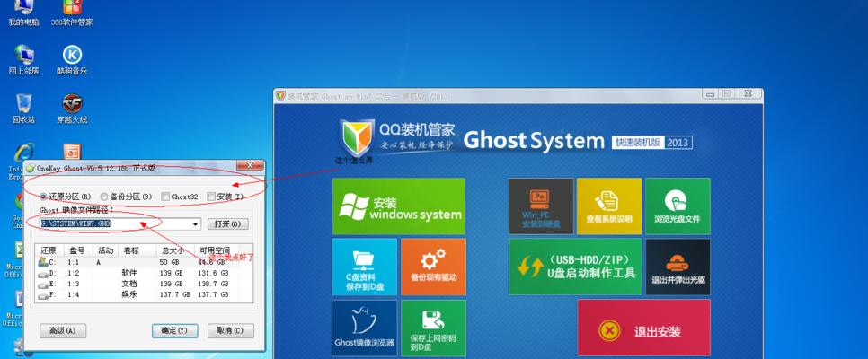Expand Ghost image path dropdown arrow

tap(195, 224)
